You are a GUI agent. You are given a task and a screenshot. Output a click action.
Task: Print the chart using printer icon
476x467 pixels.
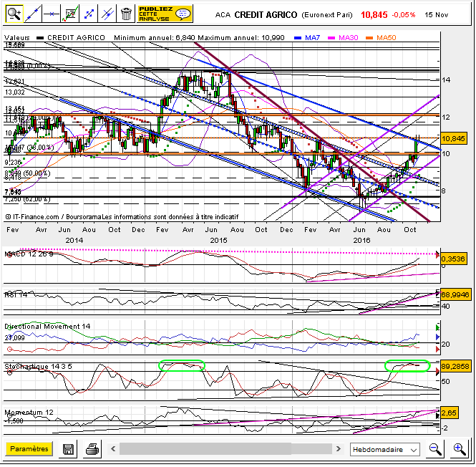pos(92,449)
